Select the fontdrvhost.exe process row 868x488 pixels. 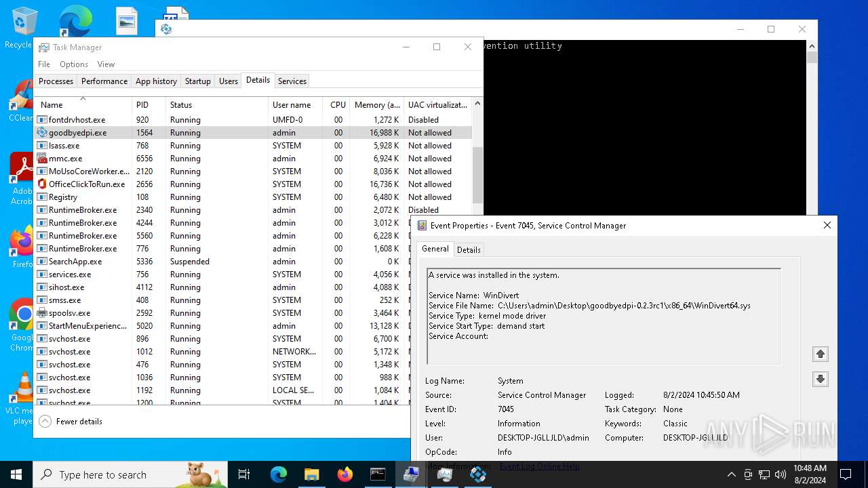[x=254, y=120]
